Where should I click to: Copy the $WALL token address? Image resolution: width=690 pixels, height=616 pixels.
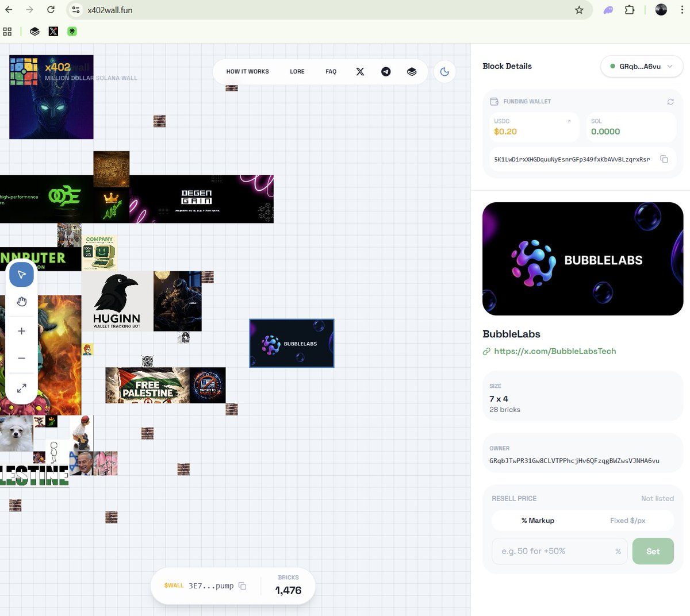point(243,586)
